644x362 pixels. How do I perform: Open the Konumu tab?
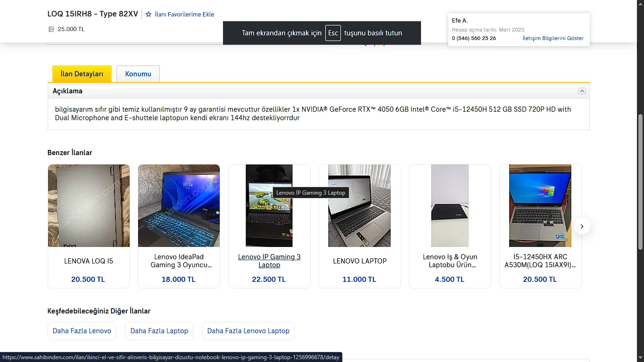(x=138, y=74)
